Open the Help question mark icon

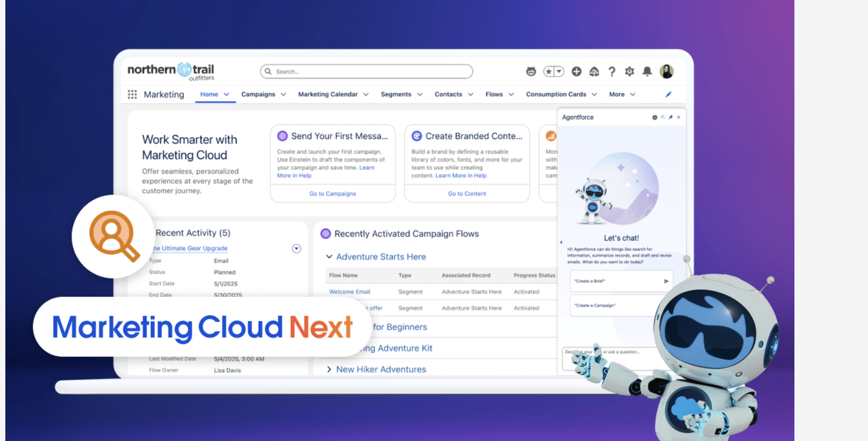click(x=612, y=72)
